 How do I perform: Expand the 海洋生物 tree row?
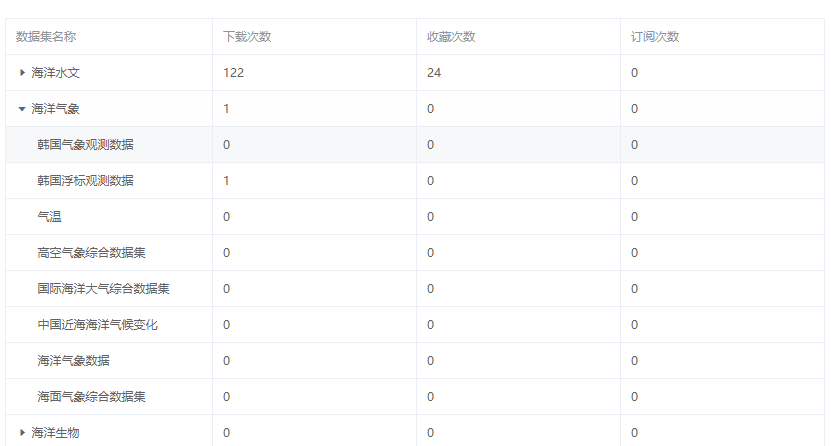pos(22,433)
